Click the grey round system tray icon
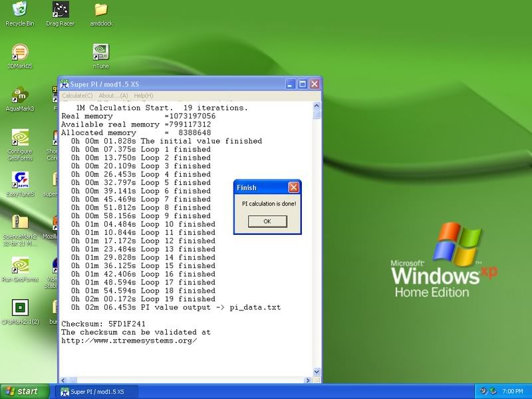The width and height of the screenshot is (532, 399). pos(483,391)
